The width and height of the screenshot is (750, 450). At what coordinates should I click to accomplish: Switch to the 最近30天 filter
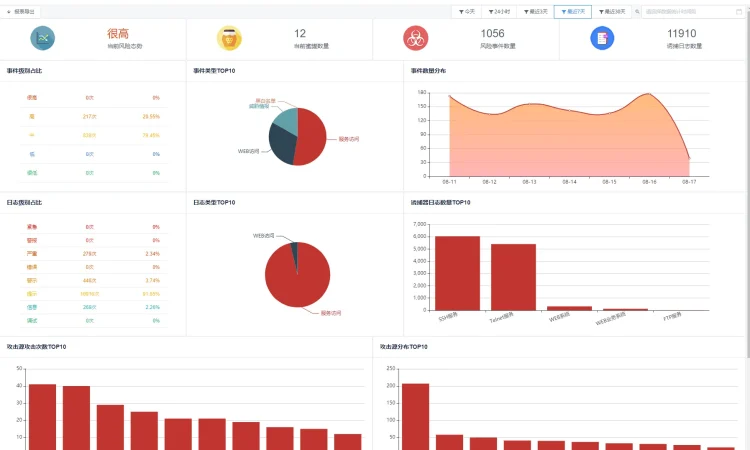[x=612, y=12]
